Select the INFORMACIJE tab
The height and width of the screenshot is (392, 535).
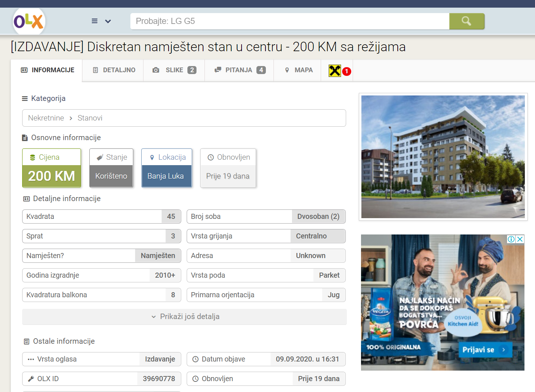click(x=47, y=70)
